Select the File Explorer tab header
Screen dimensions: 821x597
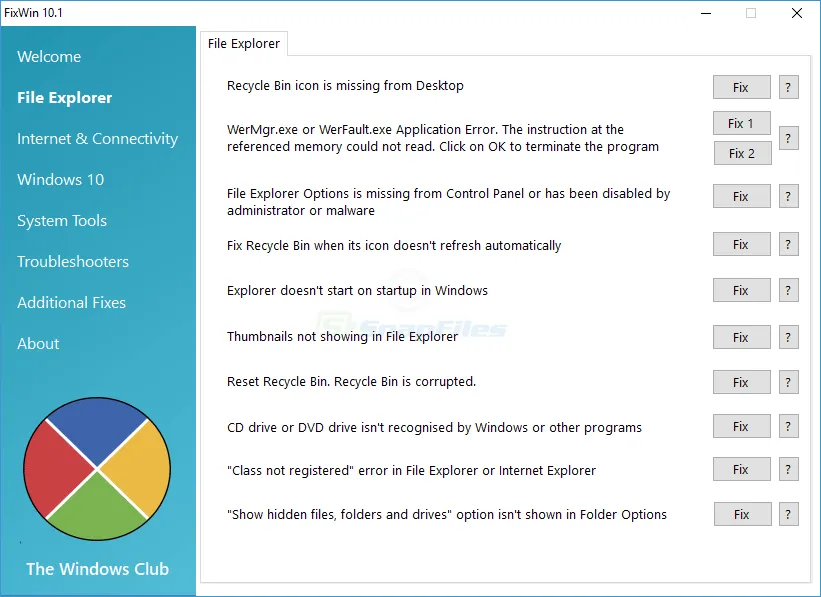pos(243,43)
